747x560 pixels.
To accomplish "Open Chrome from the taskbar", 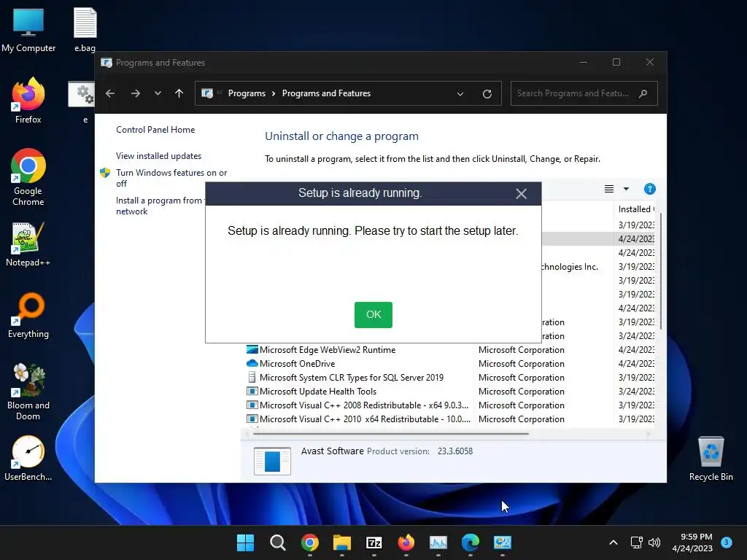I will click(x=309, y=542).
